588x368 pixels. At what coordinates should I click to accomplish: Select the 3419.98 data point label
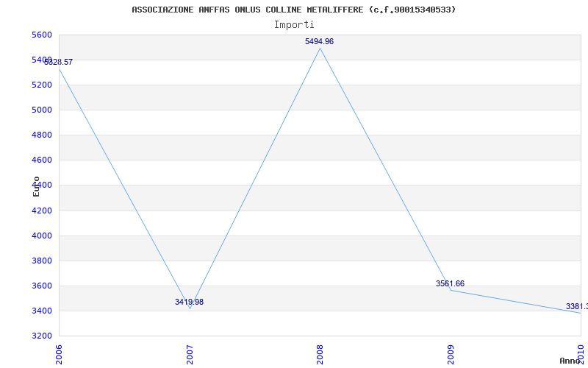click(x=189, y=302)
